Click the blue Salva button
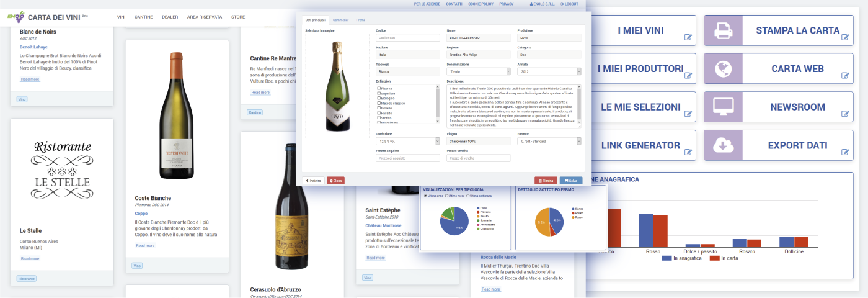The width and height of the screenshot is (868, 298). 571,181
